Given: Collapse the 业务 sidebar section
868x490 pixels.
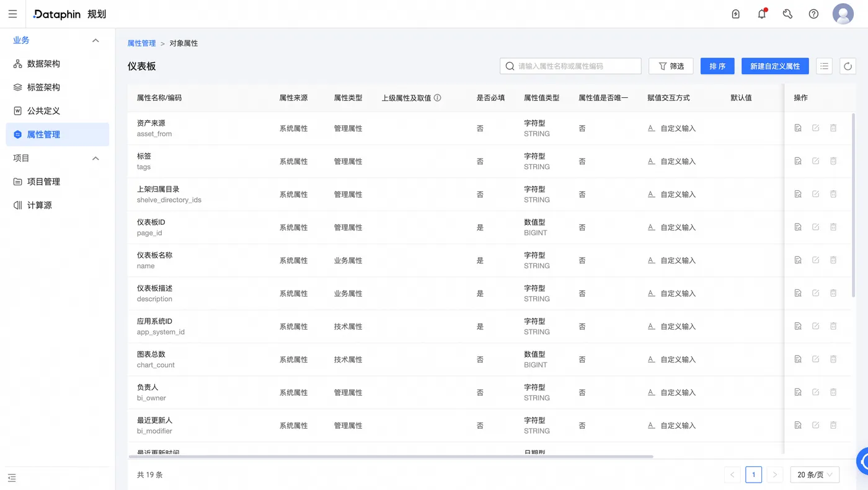Looking at the screenshot, I should (x=95, y=40).
